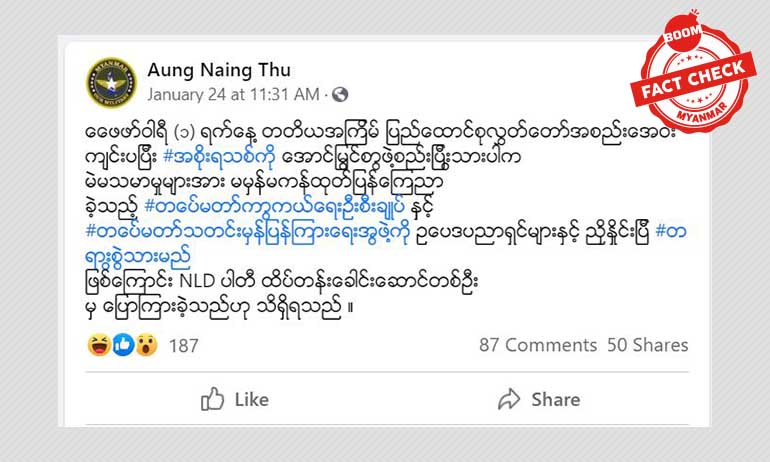Open the Aung Naing Thu profile name link
This screenshot has height=462, width=770.
pos(219,70)
